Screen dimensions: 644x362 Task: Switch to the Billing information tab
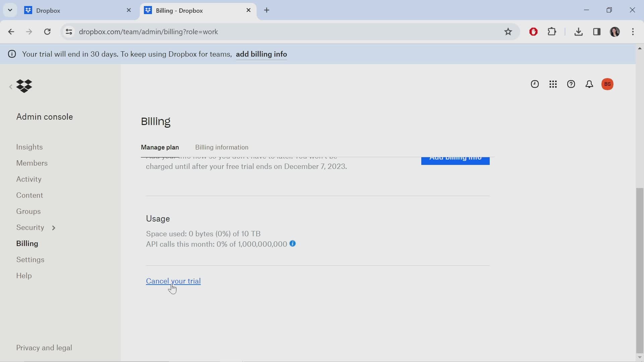(x=222, y=147)
